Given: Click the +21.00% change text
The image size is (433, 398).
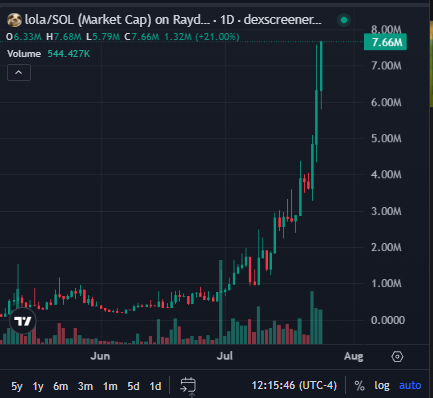Looking at the screenshot, I should click(x=217, y=37).
